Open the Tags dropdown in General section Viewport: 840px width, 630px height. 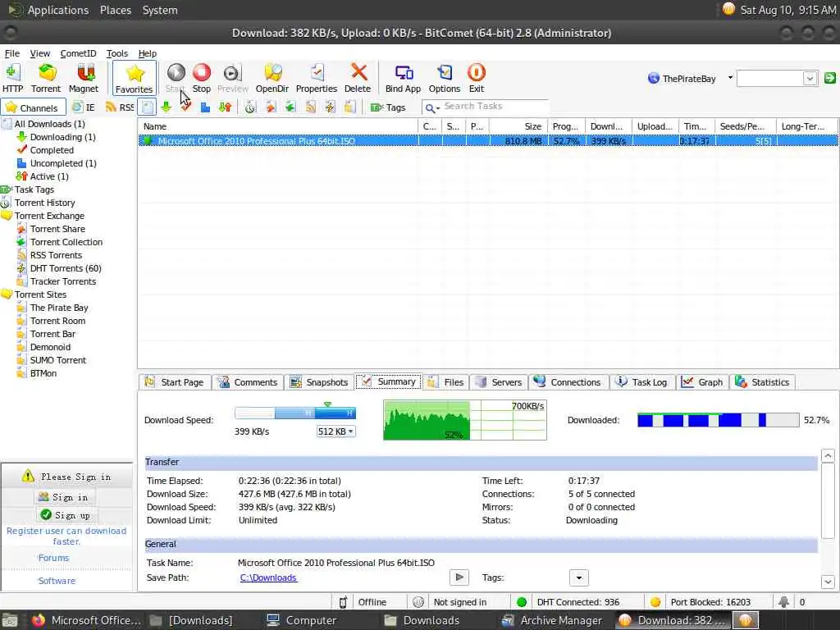(578, 578)
